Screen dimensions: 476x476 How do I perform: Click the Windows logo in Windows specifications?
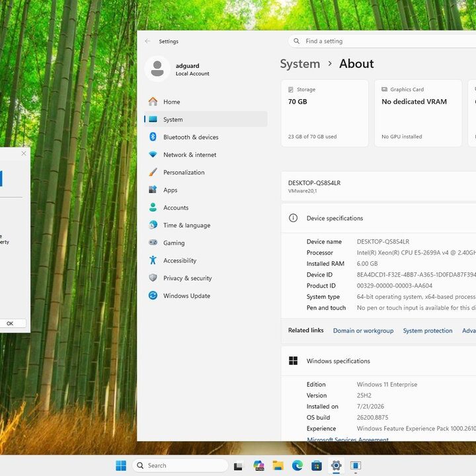click(293, 361)
